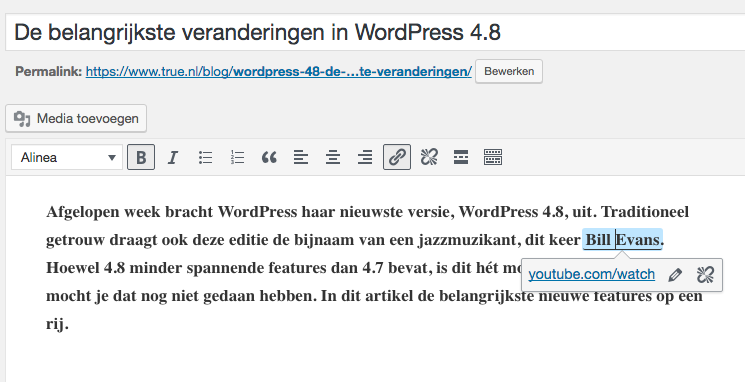
Task: Click the 'Permalink:' label
Action: (48, 71)
